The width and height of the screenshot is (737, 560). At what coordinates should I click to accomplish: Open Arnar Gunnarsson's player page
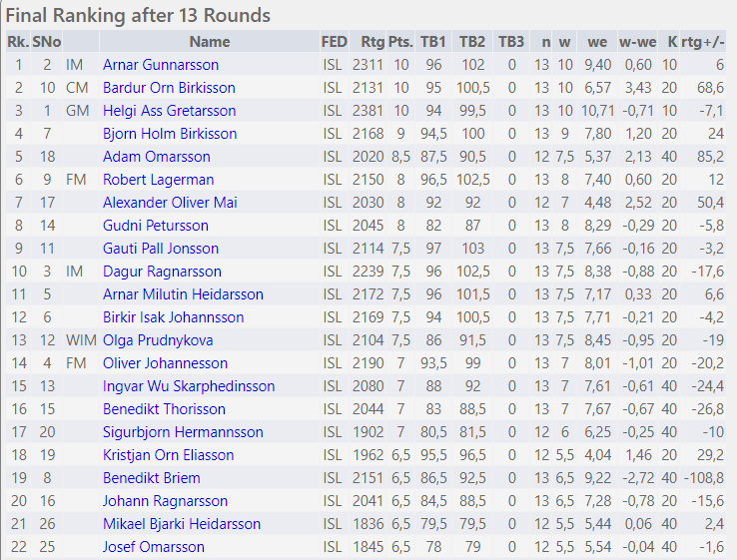(161, 65)
